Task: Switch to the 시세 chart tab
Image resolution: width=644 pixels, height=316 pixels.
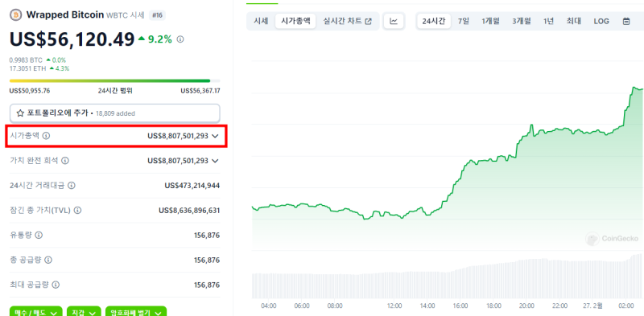Action: click(261, 22)
